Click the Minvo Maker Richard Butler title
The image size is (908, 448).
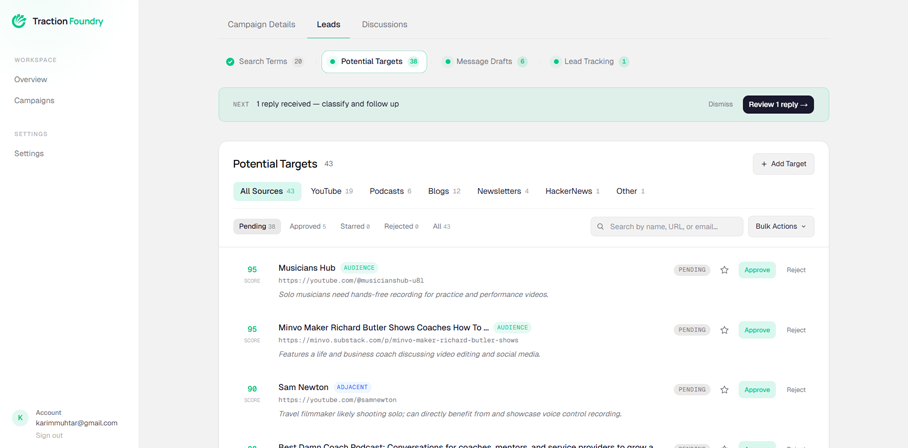coord(383,327)
